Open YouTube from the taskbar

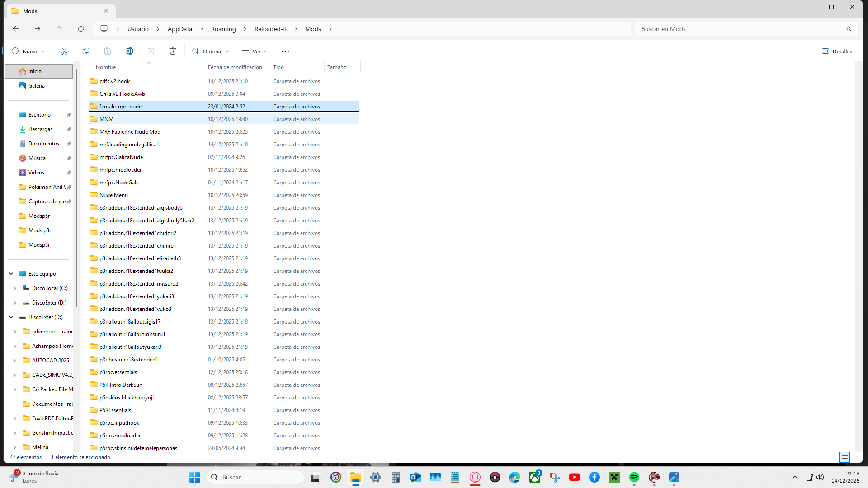[575, 477]
